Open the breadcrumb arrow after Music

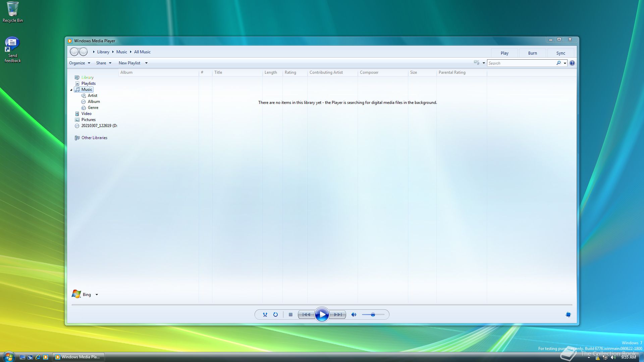click(130, 52)
